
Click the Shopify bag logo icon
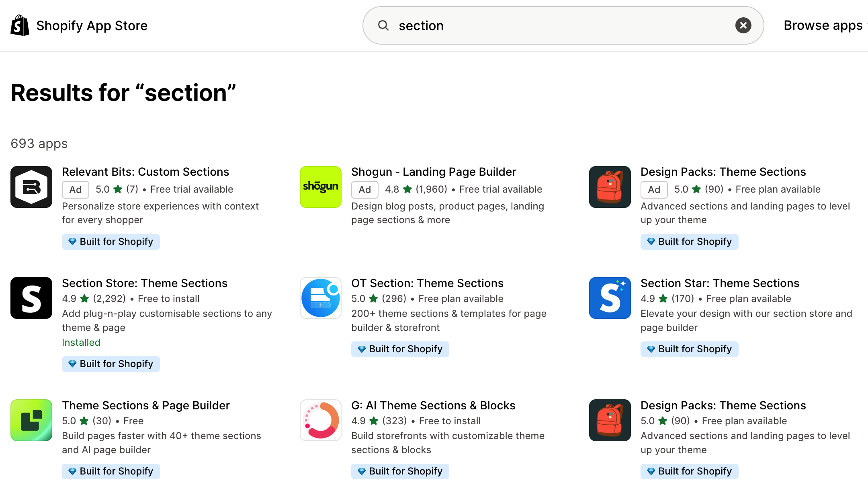(x=20, y=25)
